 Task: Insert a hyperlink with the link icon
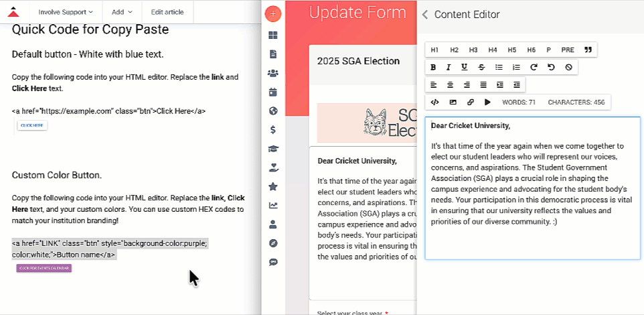pyautogui.click(x=470, y=103)
